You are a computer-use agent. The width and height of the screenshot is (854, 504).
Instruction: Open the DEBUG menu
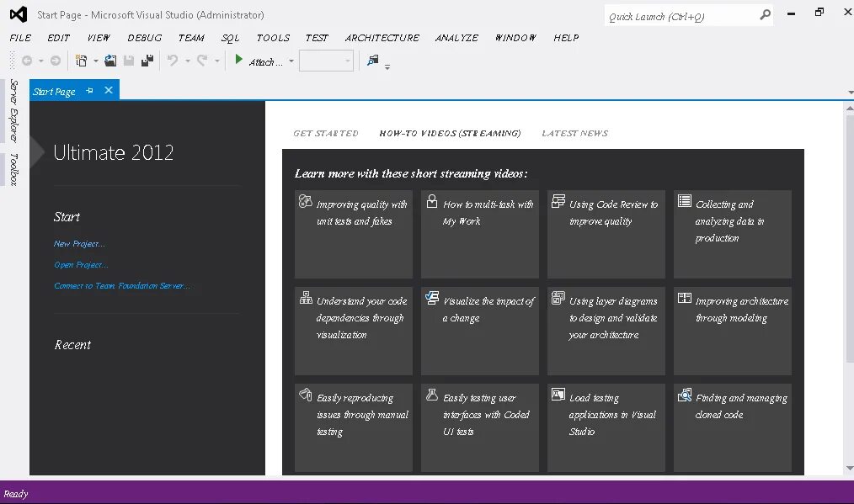point(144,38)
